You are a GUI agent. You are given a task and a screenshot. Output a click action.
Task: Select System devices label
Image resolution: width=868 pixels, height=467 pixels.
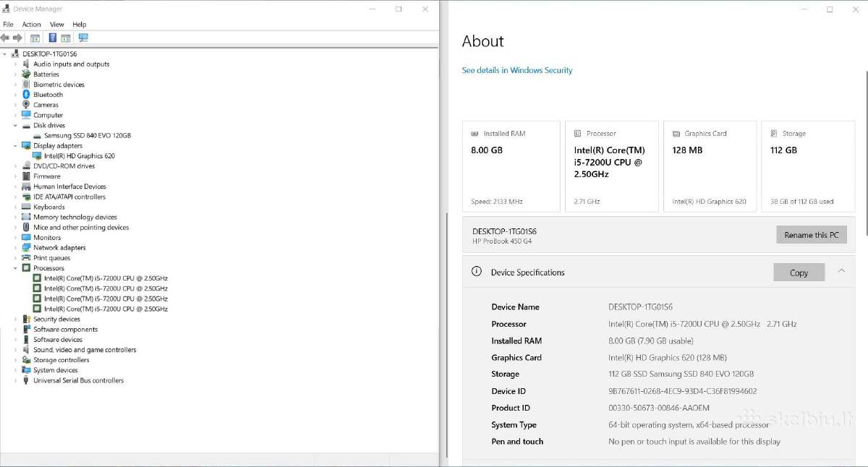pyautogui.click(x=56, y=370)
